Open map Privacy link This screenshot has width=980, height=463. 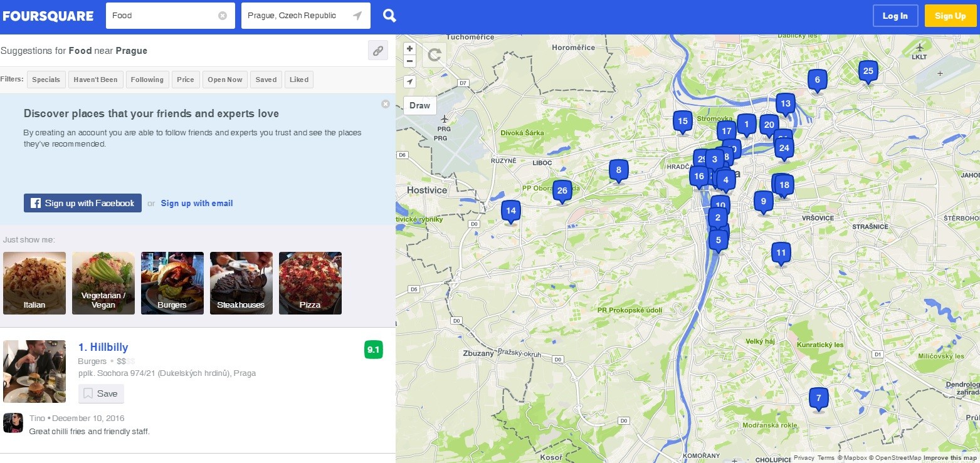point(804,458)
